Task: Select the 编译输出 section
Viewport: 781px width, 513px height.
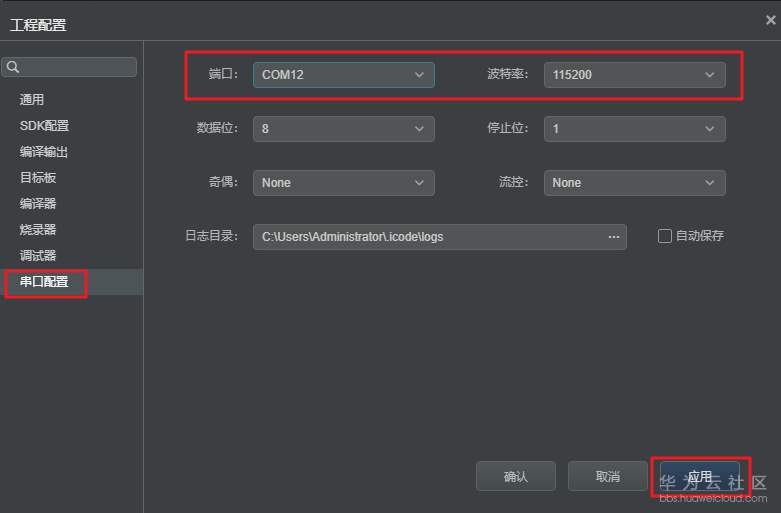Action: [44, 151]
